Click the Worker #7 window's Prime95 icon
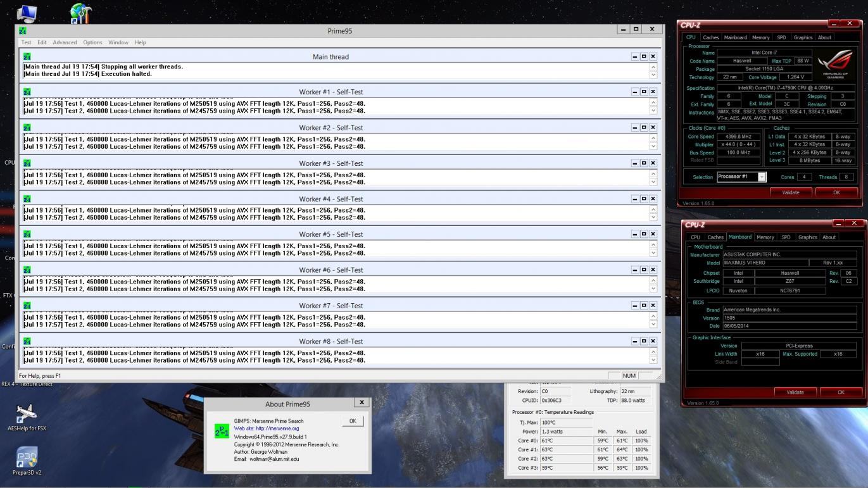The image size is (868, 488). (27, 305)
